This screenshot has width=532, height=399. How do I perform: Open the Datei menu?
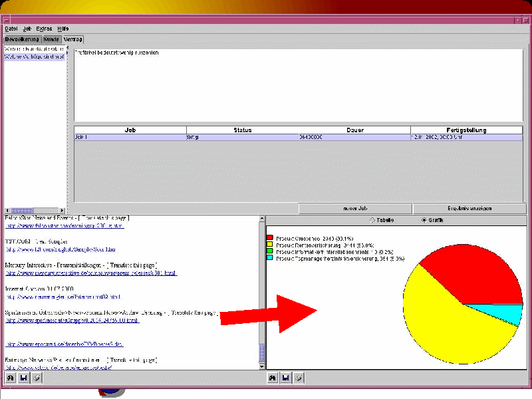click(x=11, y=29)
